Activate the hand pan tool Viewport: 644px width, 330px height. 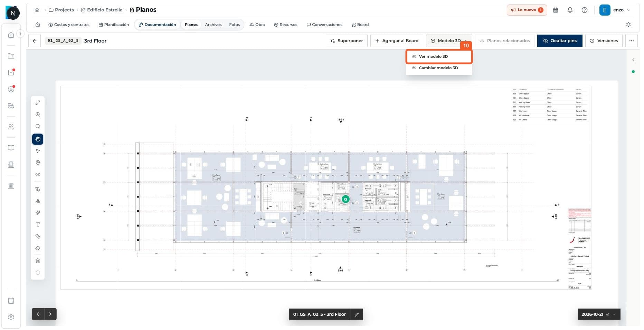38,139
